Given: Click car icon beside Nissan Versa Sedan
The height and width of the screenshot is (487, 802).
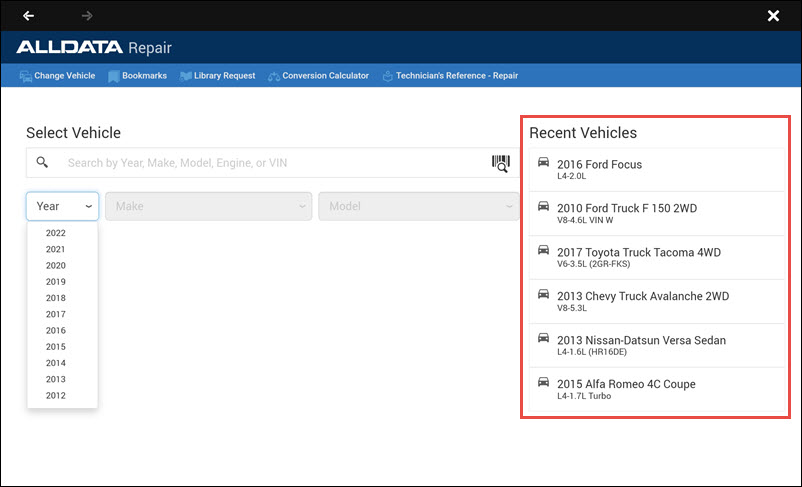Looking at the screenshot, I should click(543, 338).
